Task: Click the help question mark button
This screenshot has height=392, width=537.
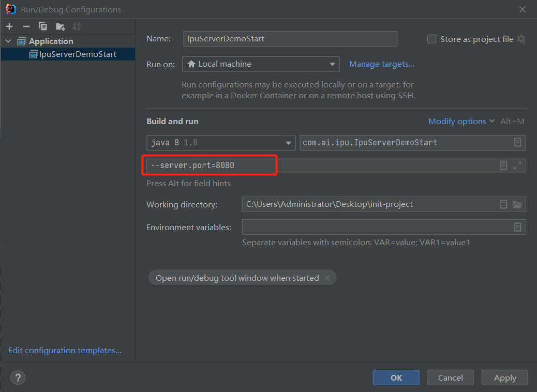Action: tap(18, 378)
